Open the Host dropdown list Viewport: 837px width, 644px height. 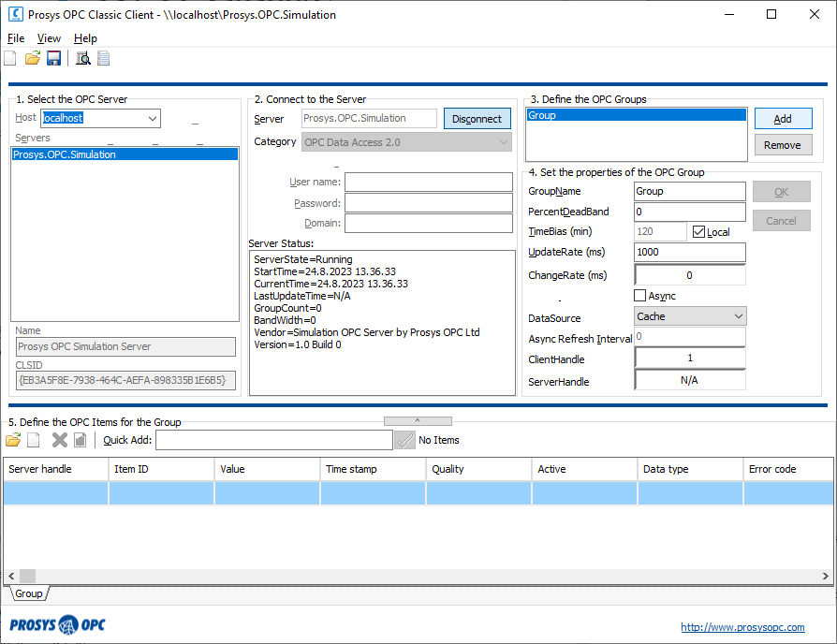[153, 119]
